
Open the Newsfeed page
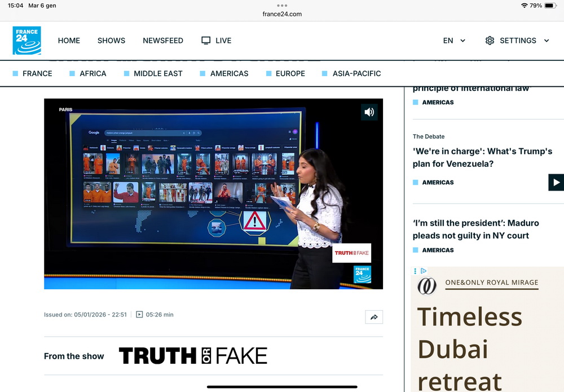163,41
